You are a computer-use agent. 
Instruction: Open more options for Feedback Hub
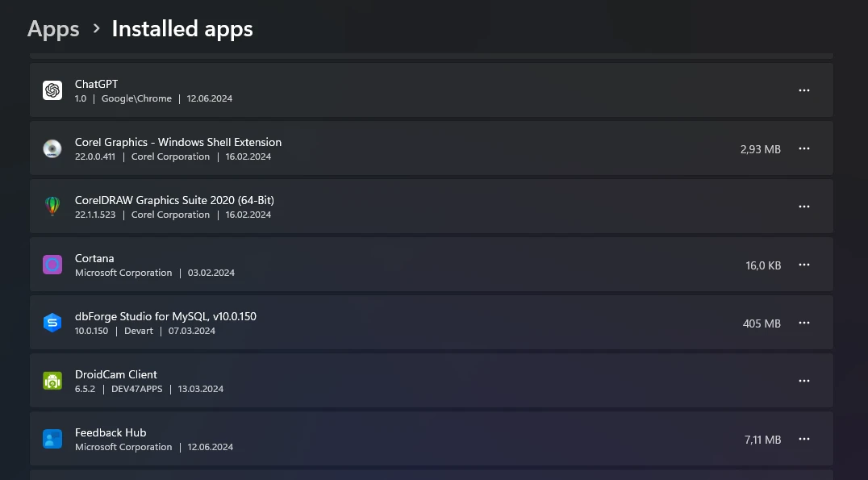point(803,439)
